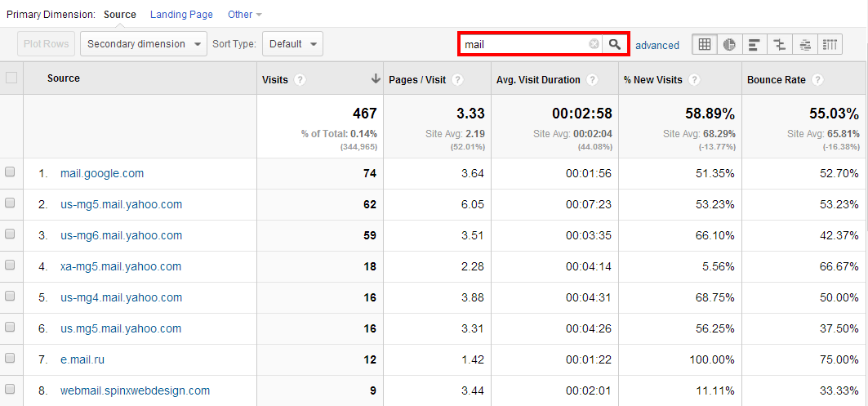Open the advanced filter link
The height and width of the screenshot is (406, 868).
(x=657, y=45)
